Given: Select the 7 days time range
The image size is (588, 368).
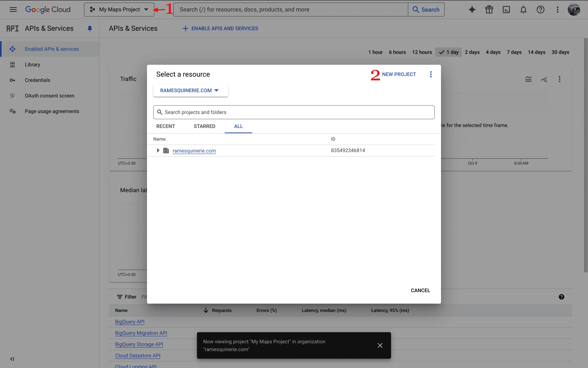Looking at the screenshot, I should [514, 52].
